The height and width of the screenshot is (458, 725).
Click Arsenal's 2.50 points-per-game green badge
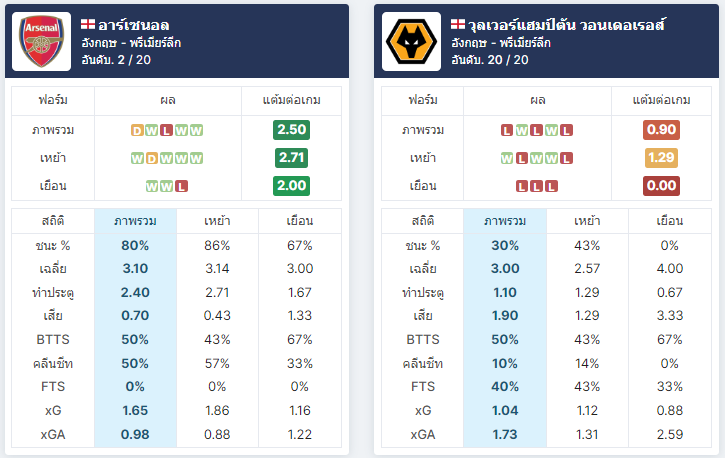[x=291, y=130]
